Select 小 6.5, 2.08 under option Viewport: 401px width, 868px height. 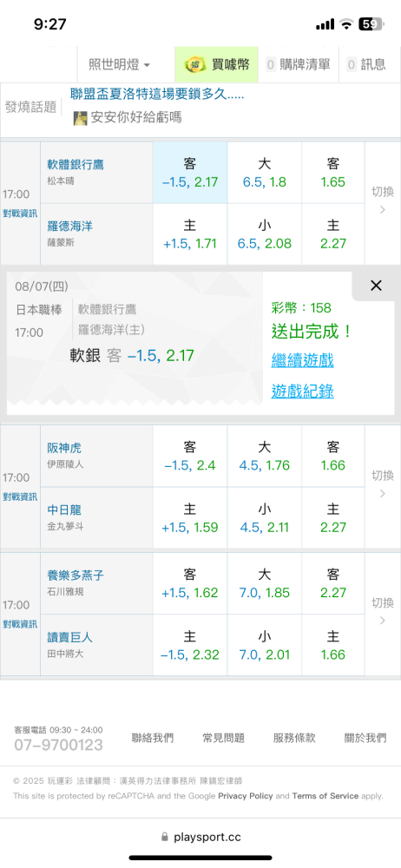point(264,234)
